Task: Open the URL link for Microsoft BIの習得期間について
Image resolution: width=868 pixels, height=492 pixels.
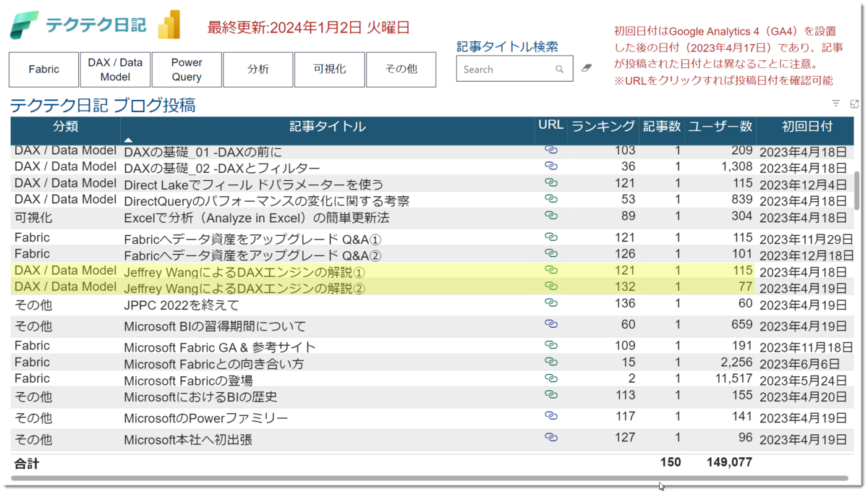Action: (x=551, y=324)
